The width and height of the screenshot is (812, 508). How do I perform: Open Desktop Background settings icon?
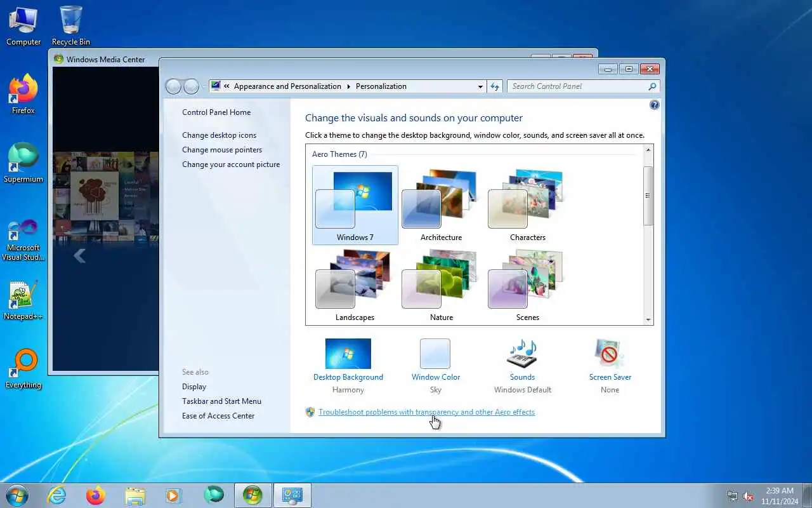tap(348, 354)
